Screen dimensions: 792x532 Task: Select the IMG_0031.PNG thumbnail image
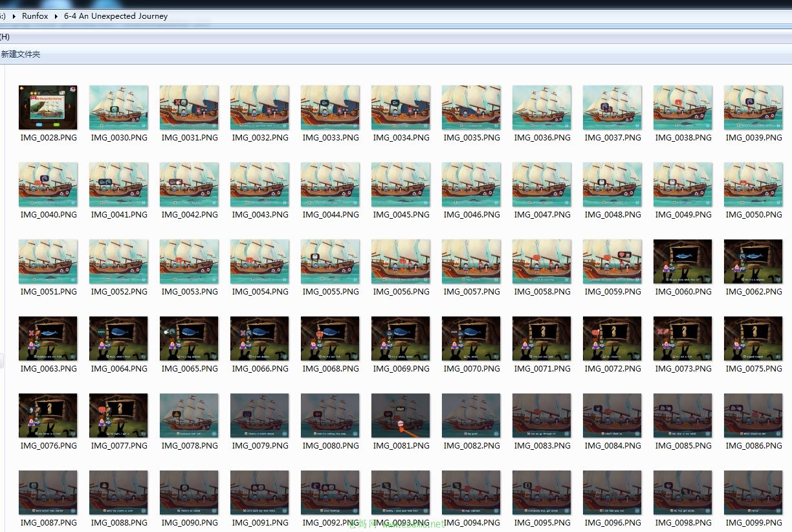coord(189,107)
